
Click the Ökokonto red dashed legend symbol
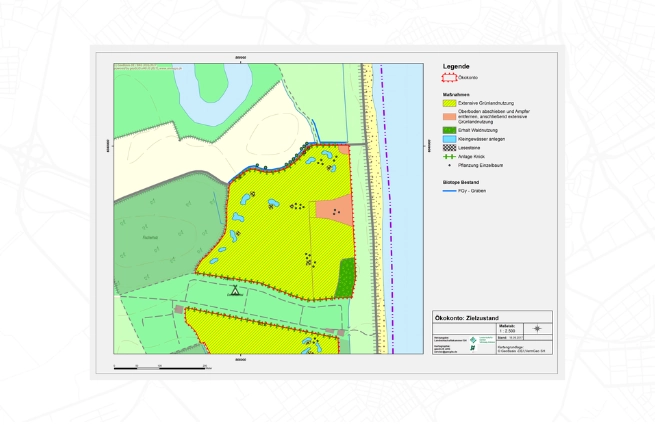(x=447, y=77)
